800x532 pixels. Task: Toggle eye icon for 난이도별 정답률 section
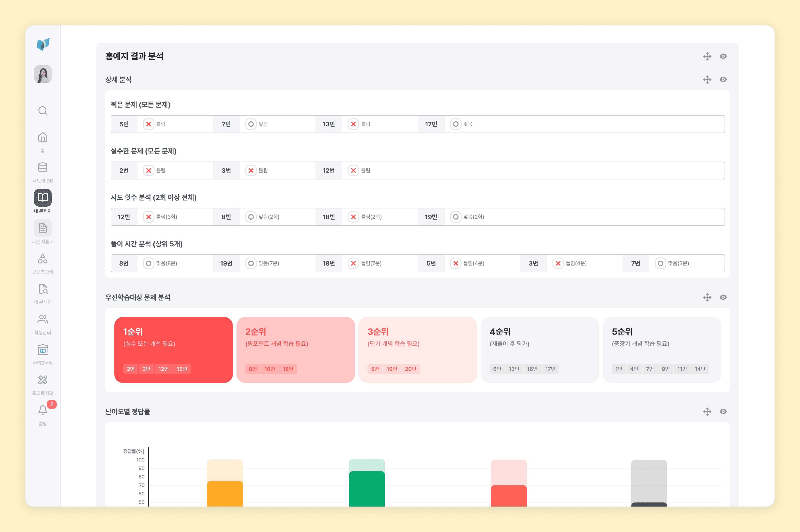(x=723, y=411)
